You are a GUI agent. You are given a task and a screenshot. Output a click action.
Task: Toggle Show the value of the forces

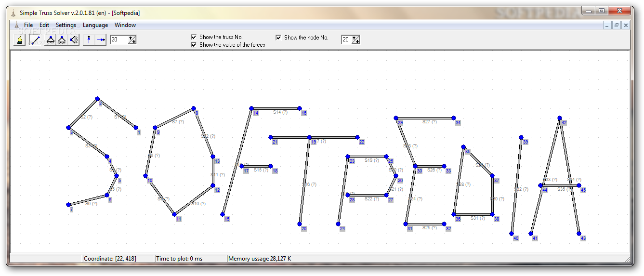click(x=194, y=45)
